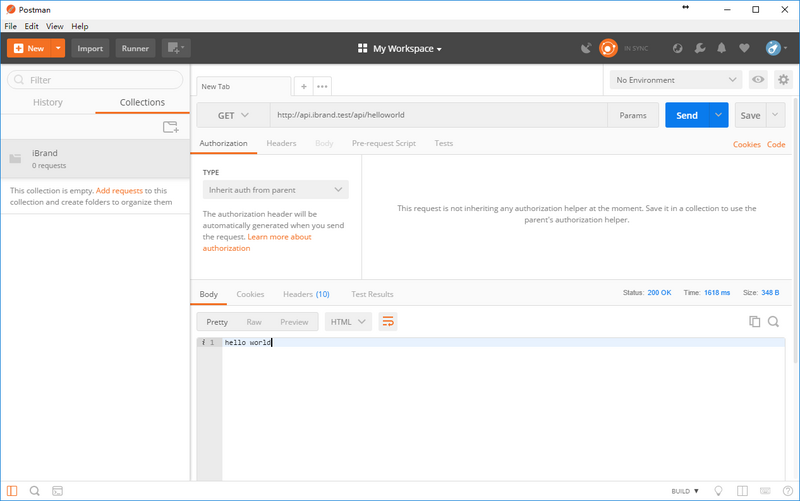800x501 pixels.
Task: Switch to the History tab
Action: pos(48,102)
